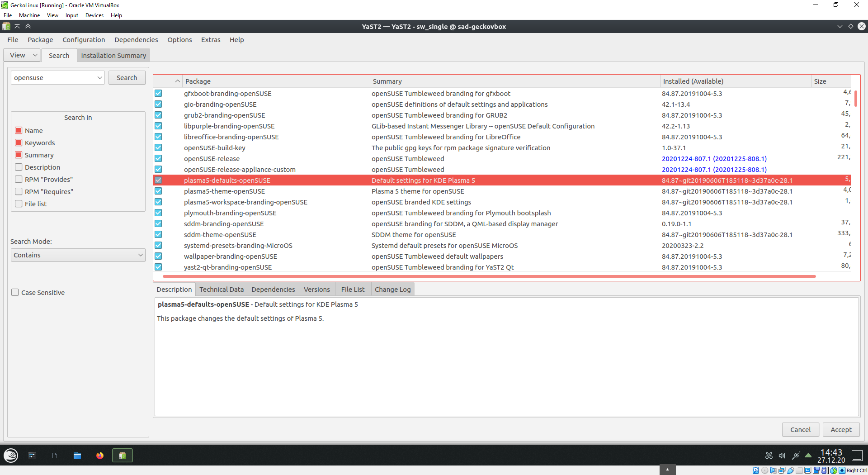Click the keep-above double chevron title bar icon

pos(28,26)
